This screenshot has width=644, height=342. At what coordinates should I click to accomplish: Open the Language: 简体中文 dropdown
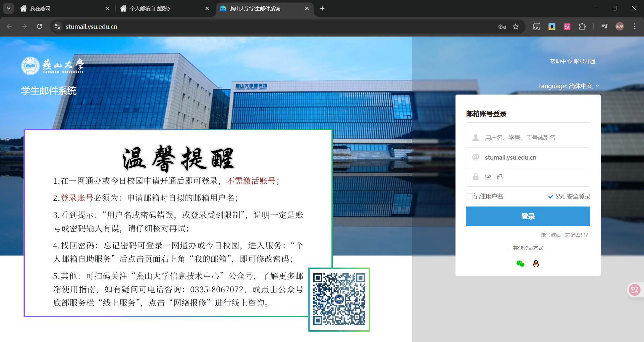568,86
